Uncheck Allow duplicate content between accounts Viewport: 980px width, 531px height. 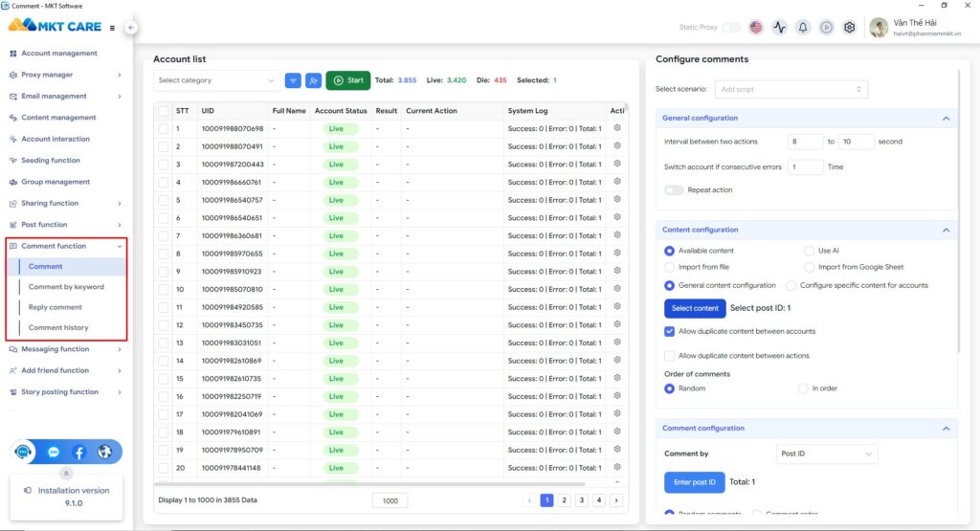[670, 331]
